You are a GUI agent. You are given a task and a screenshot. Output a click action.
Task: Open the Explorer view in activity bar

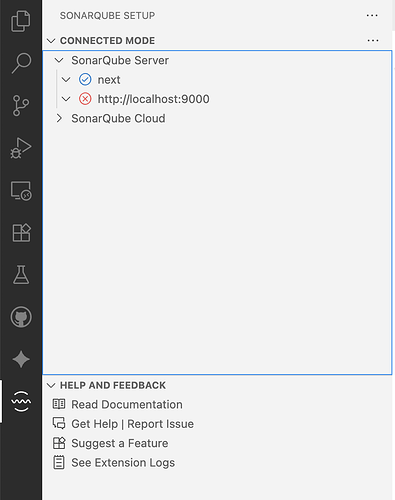point(21,21)
